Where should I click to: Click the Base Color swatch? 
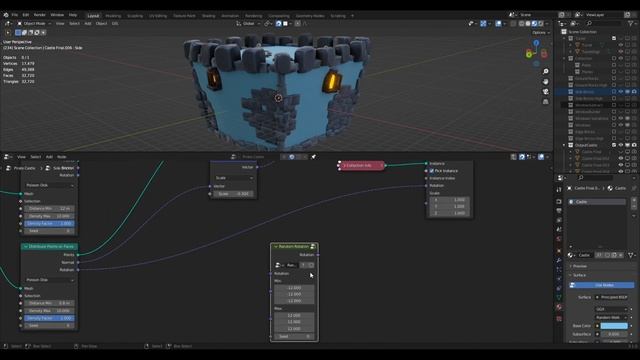point(614,326)
